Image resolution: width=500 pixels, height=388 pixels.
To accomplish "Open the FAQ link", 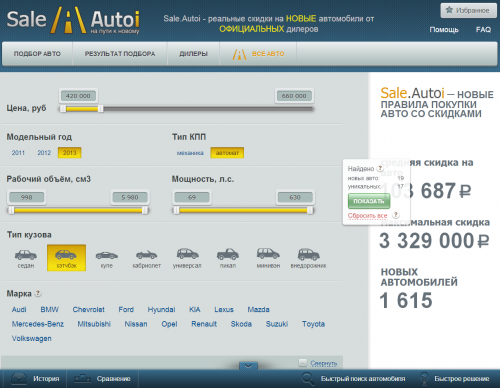I will pyautogui.click(x=483, y=30).
